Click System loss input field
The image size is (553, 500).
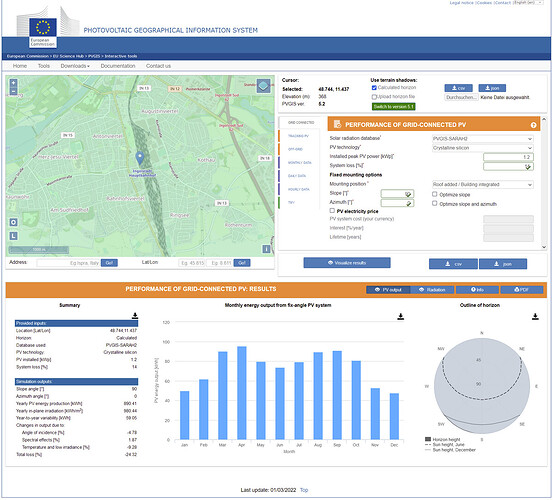508,166
